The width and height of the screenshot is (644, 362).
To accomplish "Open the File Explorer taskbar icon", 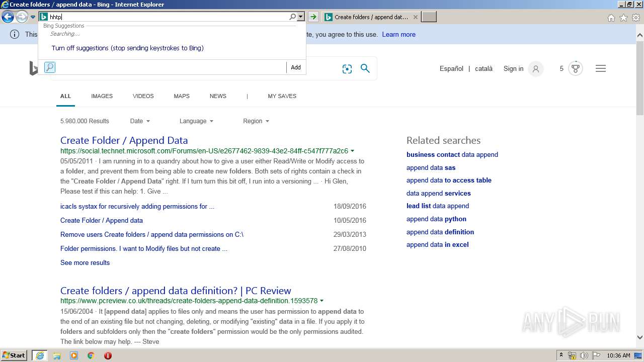I will 57,355.
